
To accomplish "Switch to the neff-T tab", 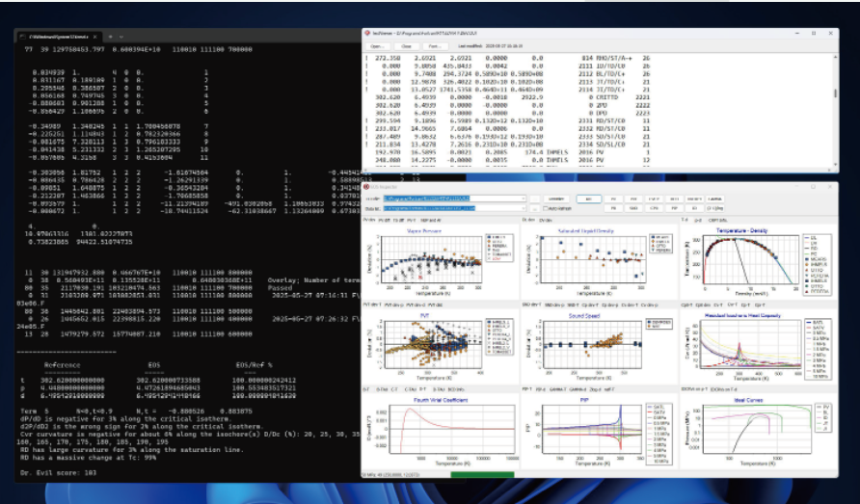I will (609, 389).
